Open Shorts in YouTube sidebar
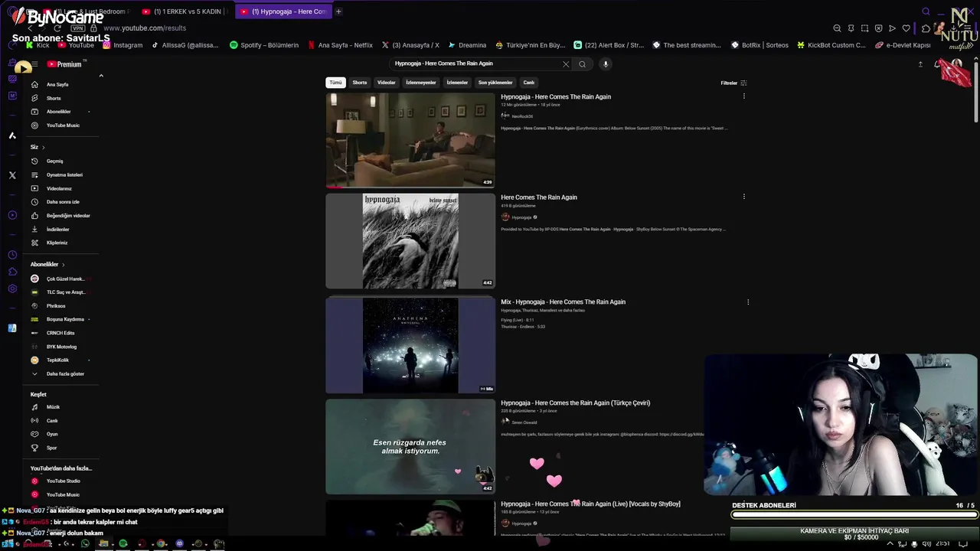 pyautogui.click(x=53, y=98)
